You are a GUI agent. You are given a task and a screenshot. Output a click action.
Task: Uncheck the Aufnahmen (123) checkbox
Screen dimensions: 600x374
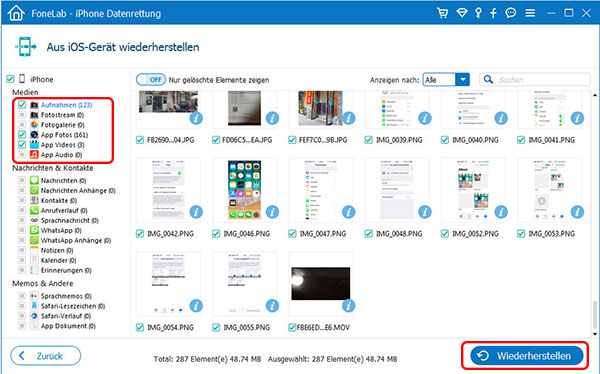pos(22,105)
